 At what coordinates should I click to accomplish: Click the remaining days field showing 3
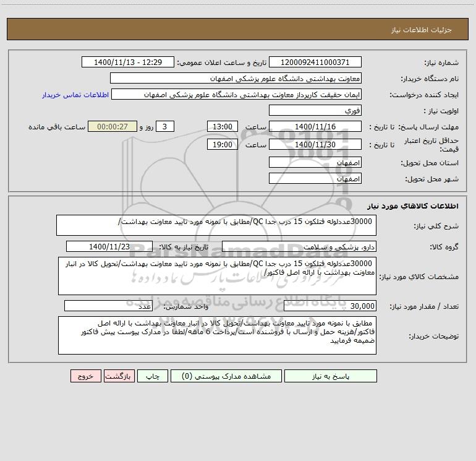(x=165, y=126)
